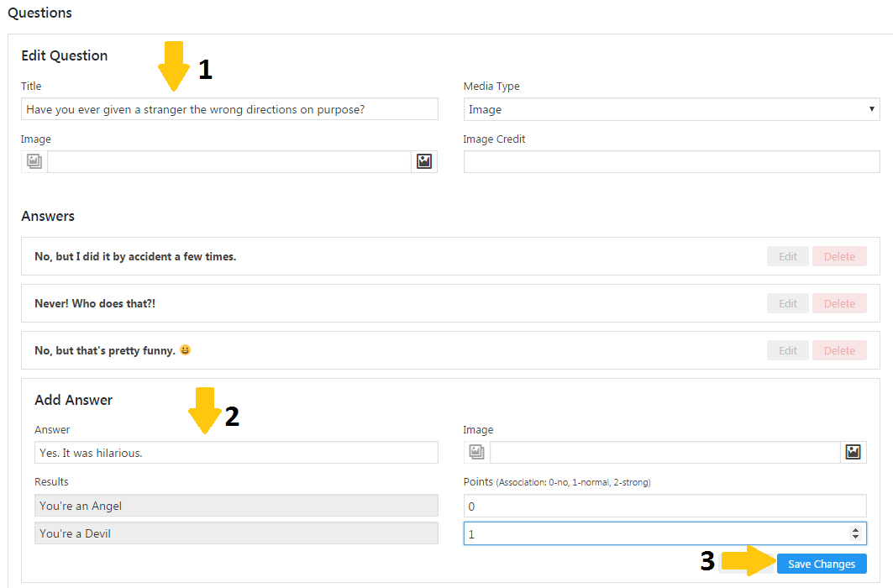
Task: Click the picture icon right of question Image field
Action: pos(424,161)
